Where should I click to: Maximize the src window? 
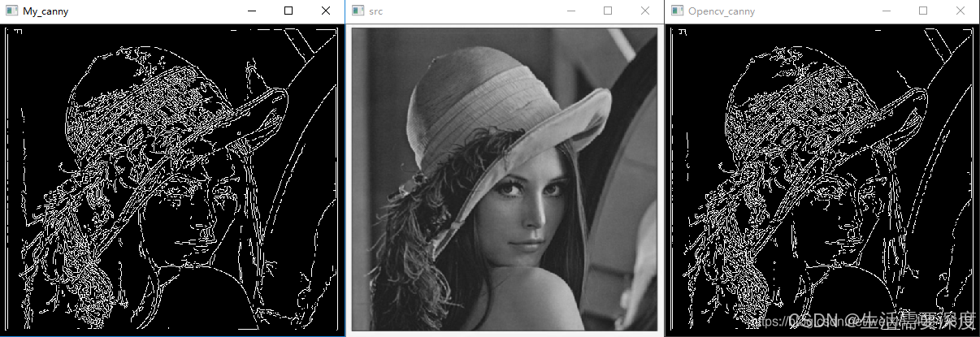click(x=608, y=11)
